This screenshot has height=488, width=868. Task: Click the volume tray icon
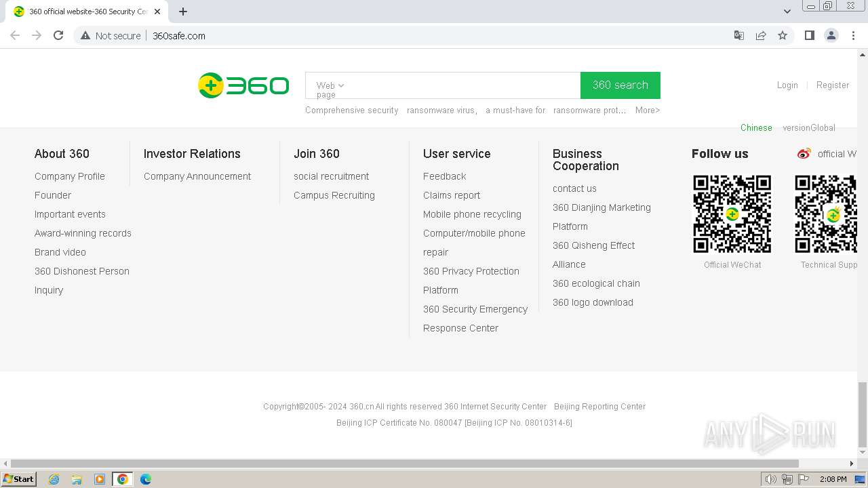tap(771, 479)
